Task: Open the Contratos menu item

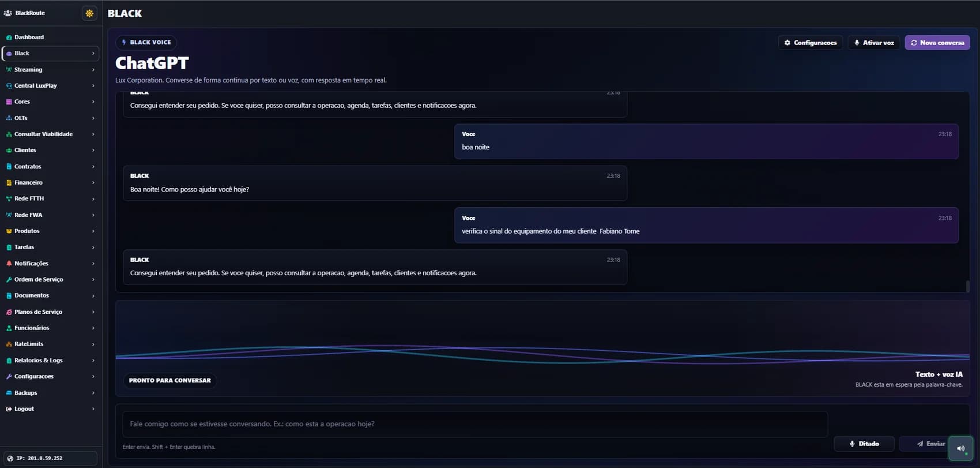Action: pyautogui.click(x=51, y=167)
